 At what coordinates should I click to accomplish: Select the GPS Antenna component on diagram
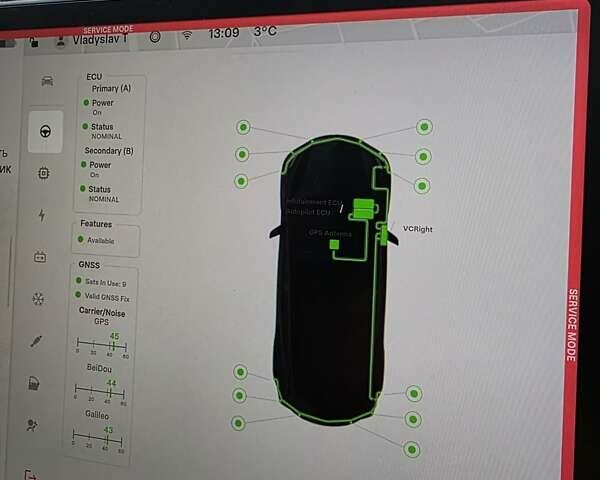334,243
